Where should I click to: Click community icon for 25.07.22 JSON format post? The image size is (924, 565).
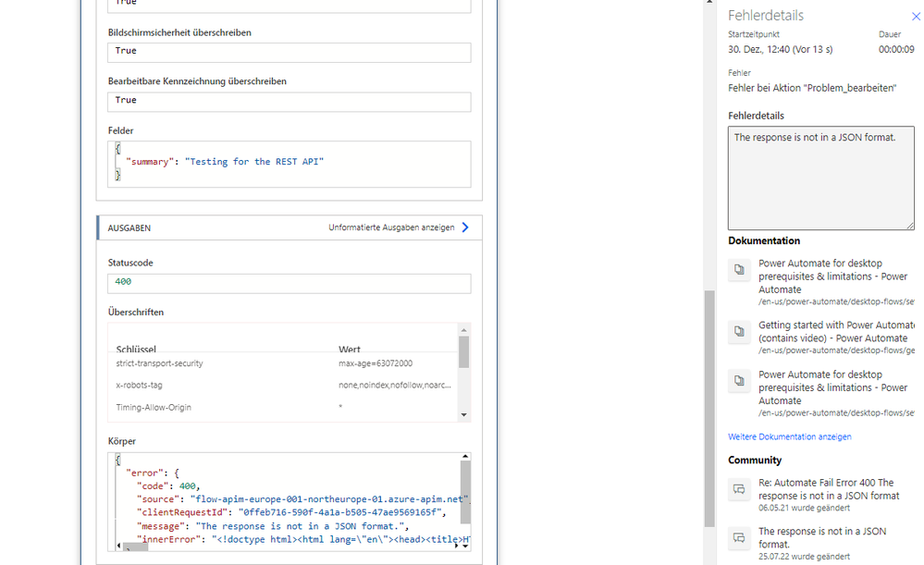click(739, 537)
